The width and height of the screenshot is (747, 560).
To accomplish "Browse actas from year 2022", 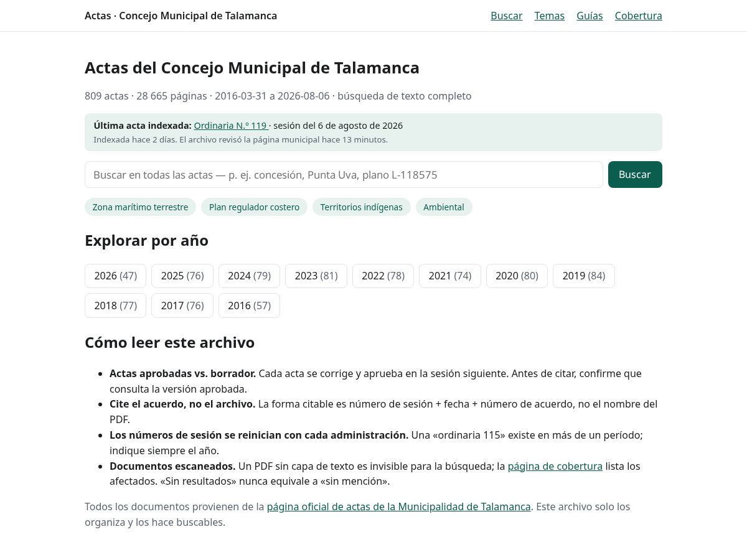I will coord(383,276).
